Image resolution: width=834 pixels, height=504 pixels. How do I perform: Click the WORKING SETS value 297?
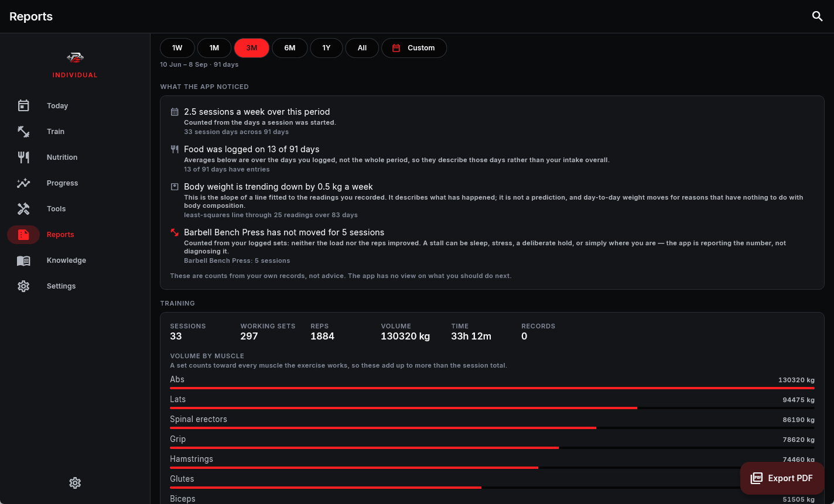click(x=249, y=336)
